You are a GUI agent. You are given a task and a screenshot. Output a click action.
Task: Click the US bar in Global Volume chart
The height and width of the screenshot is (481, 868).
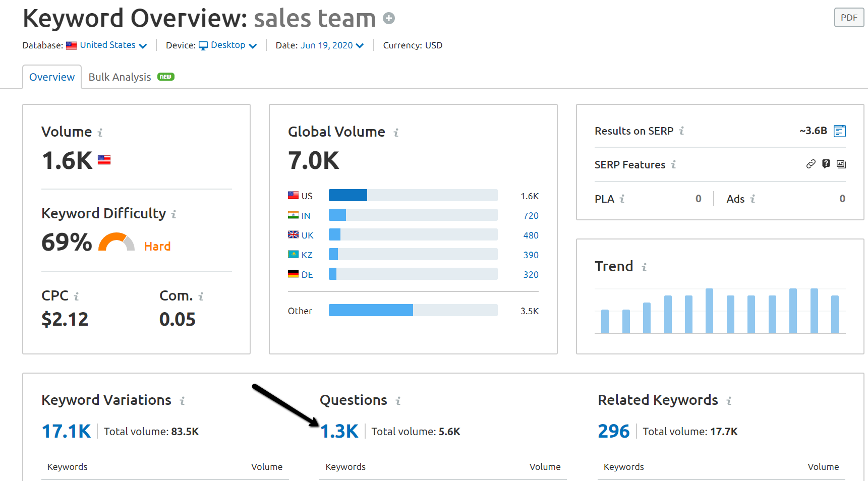[348, 195]
